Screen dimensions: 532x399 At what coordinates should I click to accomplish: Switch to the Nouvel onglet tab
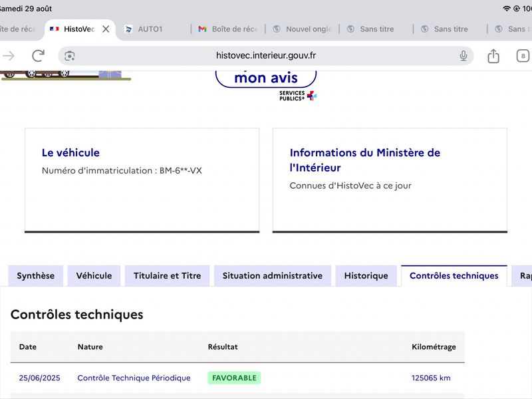click(303, 29)
